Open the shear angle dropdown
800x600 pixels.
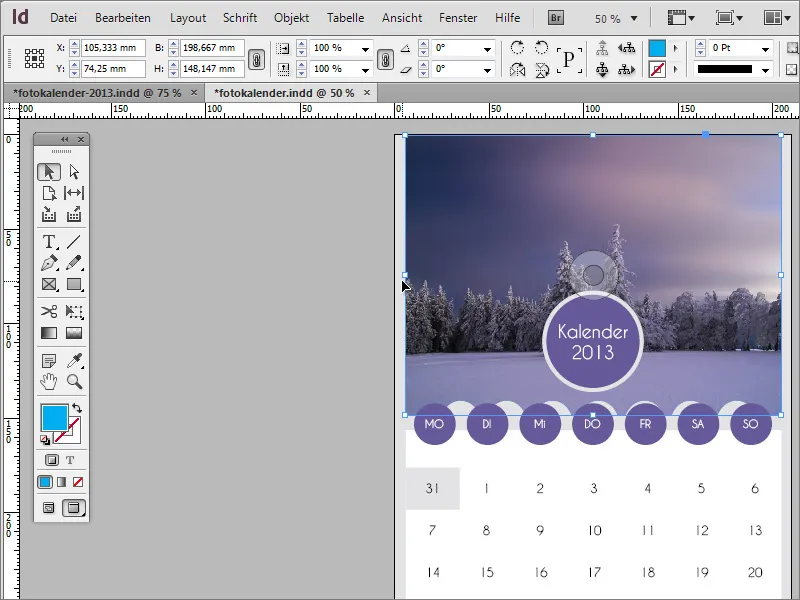point(487,70)
